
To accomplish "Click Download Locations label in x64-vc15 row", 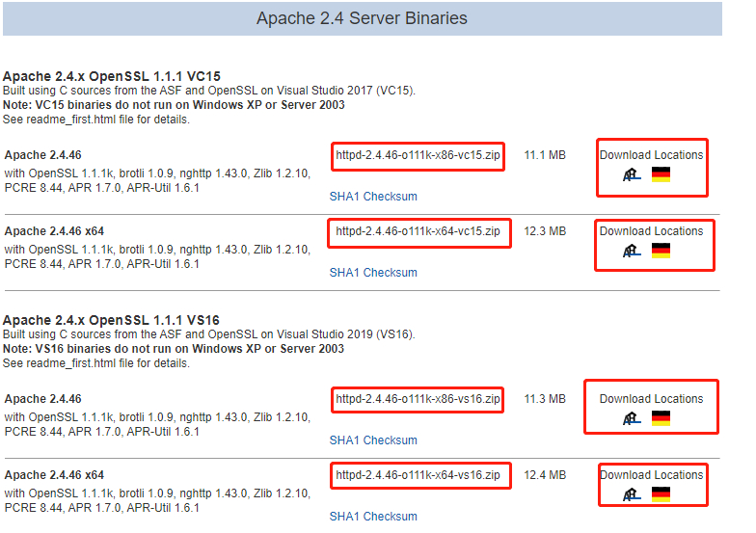I will click(652, 231).
